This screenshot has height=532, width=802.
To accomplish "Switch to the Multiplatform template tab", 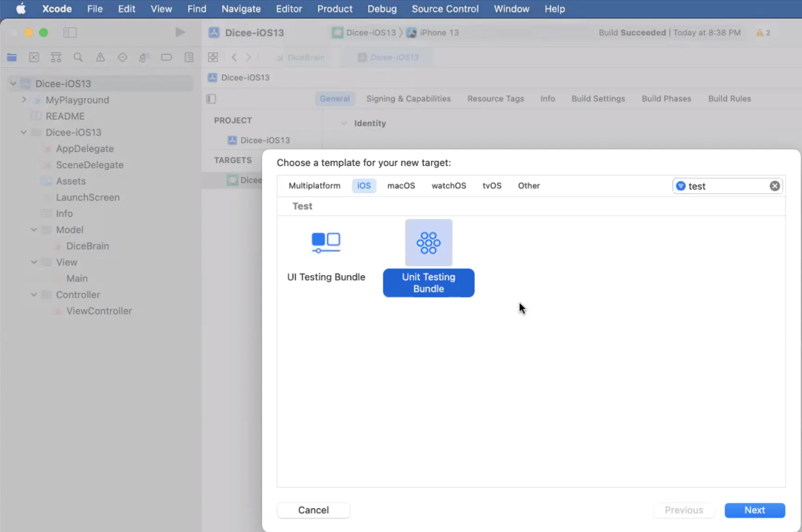I will coord(315,186).
